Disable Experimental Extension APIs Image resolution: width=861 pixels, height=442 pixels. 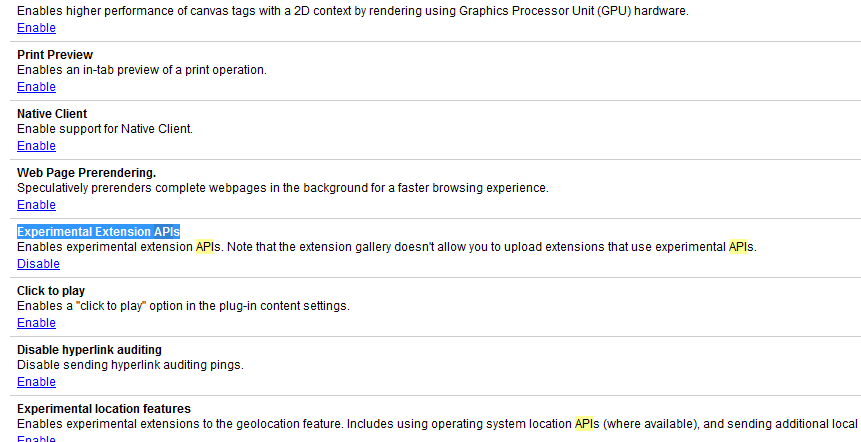38,264
